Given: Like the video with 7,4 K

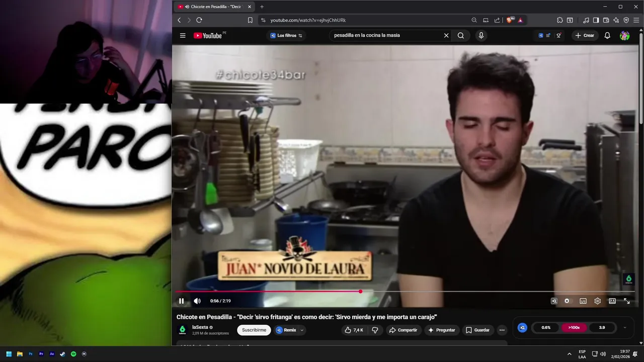Looking at the screenshot, I should (354, 330).
